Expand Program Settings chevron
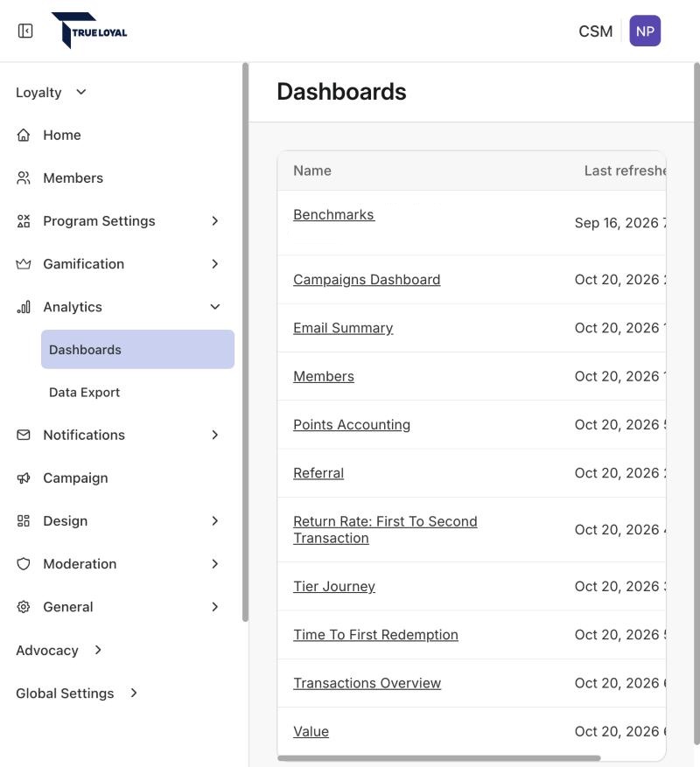 (x=215, y=221)
